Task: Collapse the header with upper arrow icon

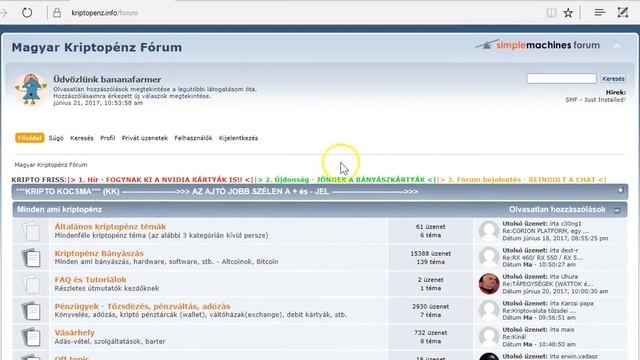Action: (x=617, y=46)
